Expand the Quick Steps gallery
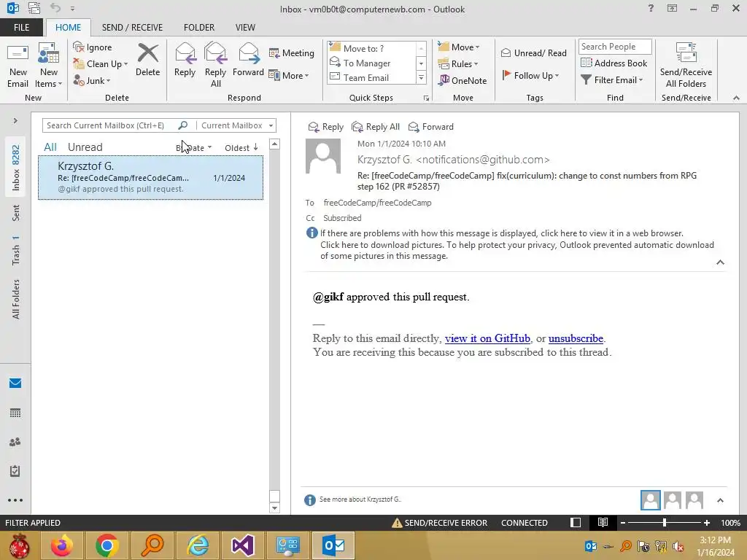Screen dimensions: 747x560 point(421,77)
